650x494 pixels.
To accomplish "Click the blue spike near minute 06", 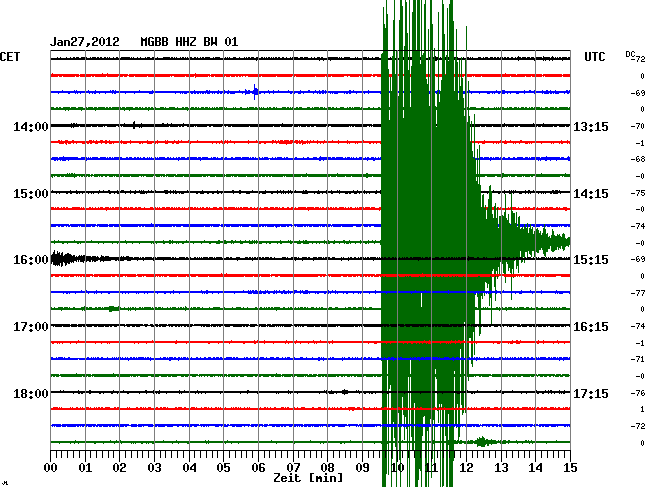I will [255, 92].
